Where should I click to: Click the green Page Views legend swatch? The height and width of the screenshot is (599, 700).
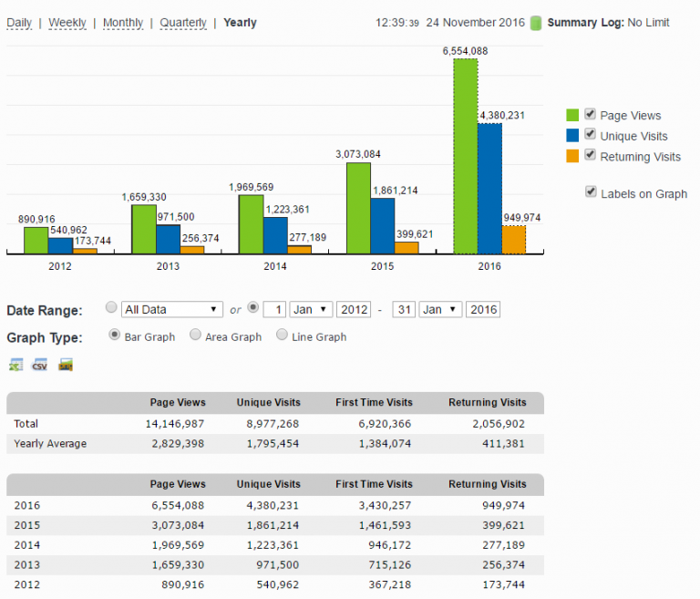573,116
